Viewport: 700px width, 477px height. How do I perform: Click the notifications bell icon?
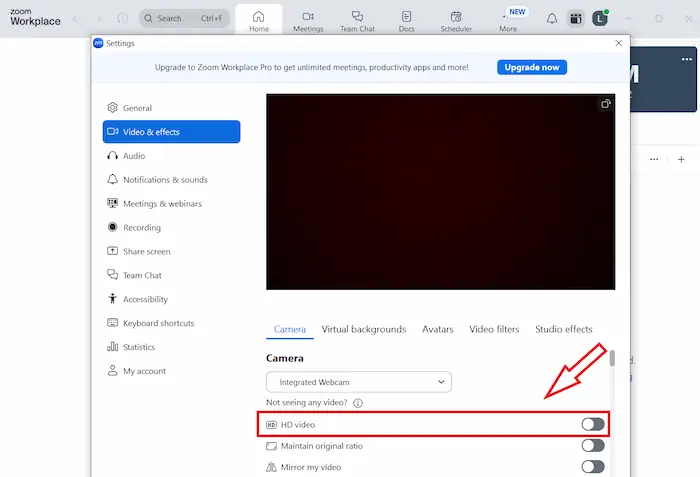click(552, 18)
